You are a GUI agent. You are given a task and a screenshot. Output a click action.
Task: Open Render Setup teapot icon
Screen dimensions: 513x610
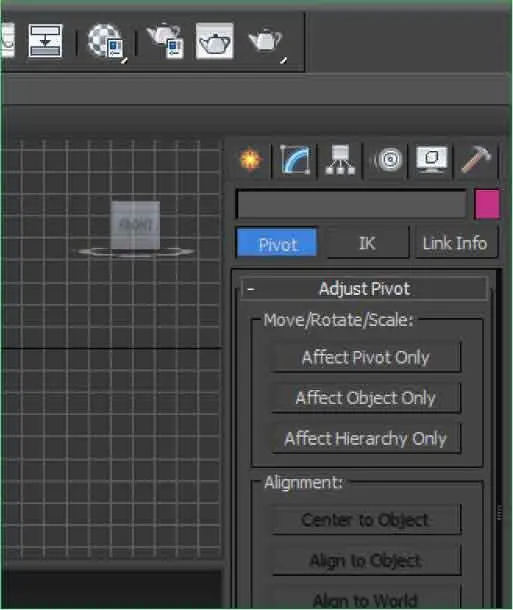tap(165, 41)
